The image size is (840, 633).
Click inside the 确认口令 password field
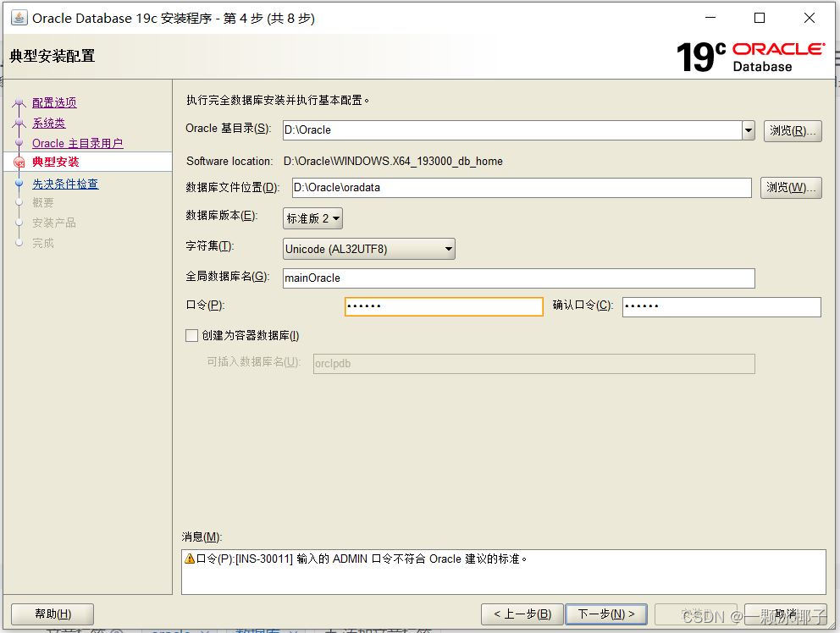tap(721, 306)
